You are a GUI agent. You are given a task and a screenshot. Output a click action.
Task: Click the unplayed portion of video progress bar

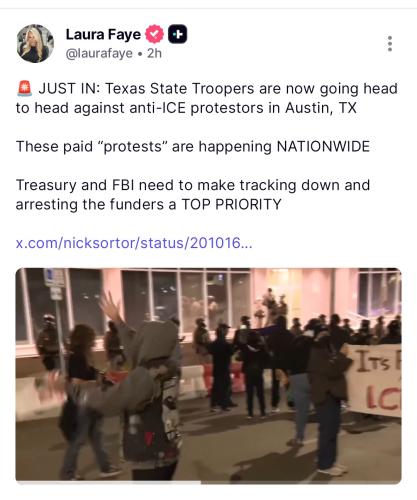tap(301, 482)
